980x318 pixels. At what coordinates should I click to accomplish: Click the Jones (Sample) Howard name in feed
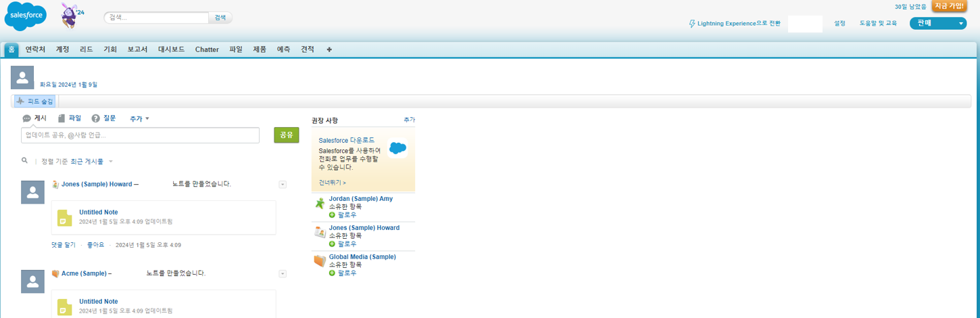[x=97, y=184]
